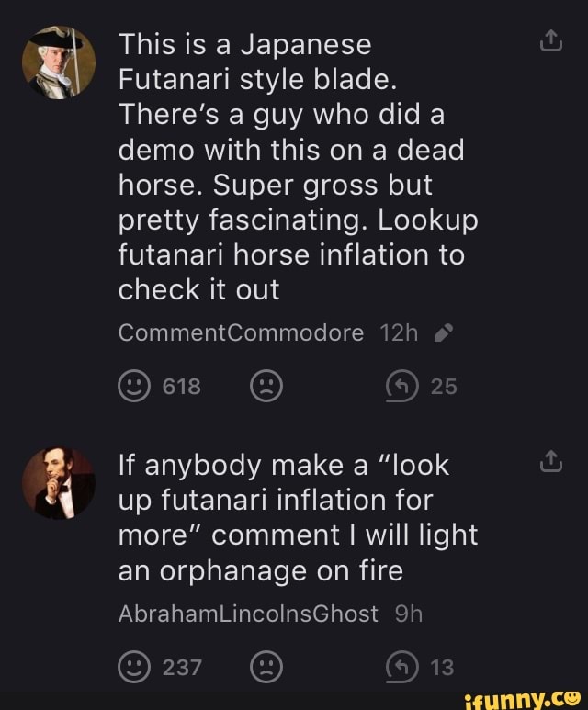The image size is (588, 710).
Task: Click the 237 smiles count
Action: pyautogui.click(x=182, y=668)
